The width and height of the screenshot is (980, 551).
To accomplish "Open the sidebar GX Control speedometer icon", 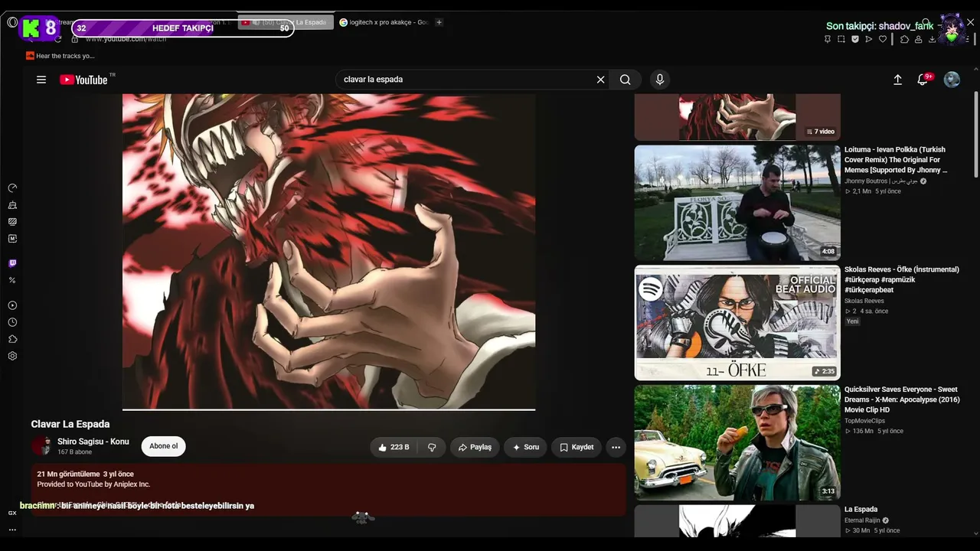I will (x=12, y=188).
